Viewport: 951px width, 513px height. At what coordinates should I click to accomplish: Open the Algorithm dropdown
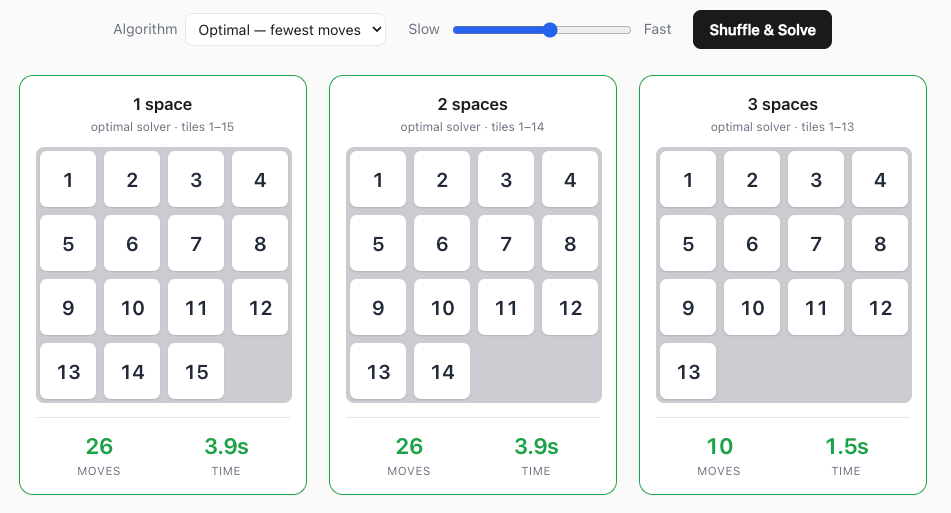point(285,30)
